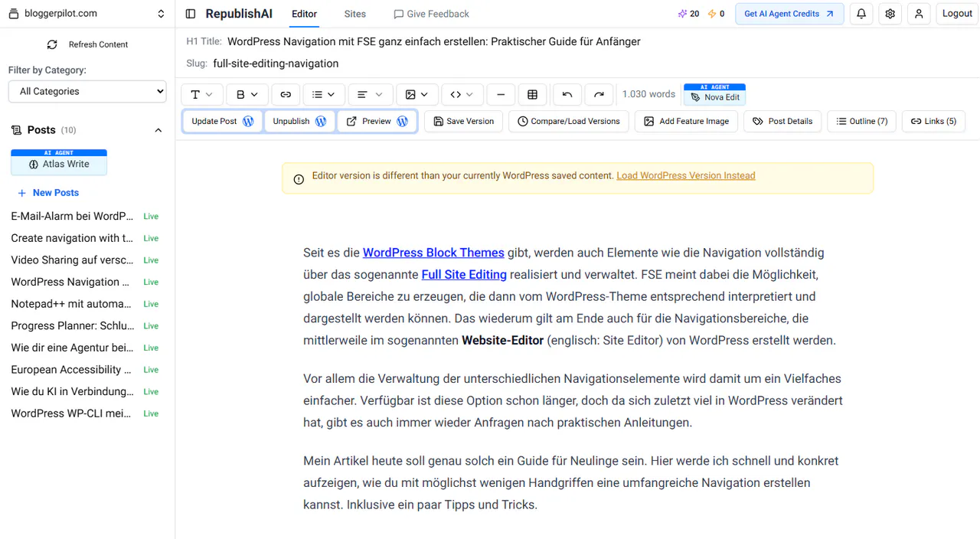Click the purple sparkle credits counter showing 20
This screenshot has height=539, width=980.
tap(688, 14)
